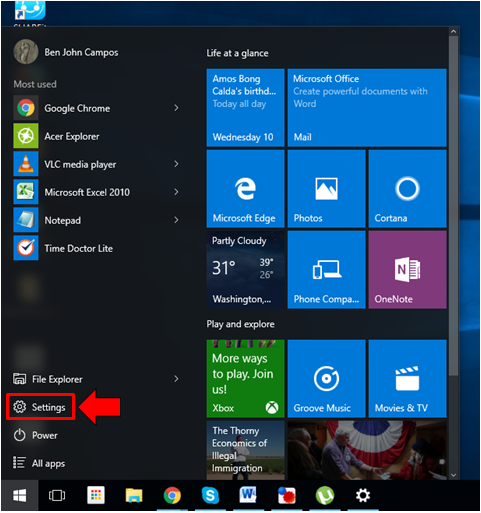
Task: Open the Calendar tile for Wednesday 10
Action: click(x=245, y=108)
